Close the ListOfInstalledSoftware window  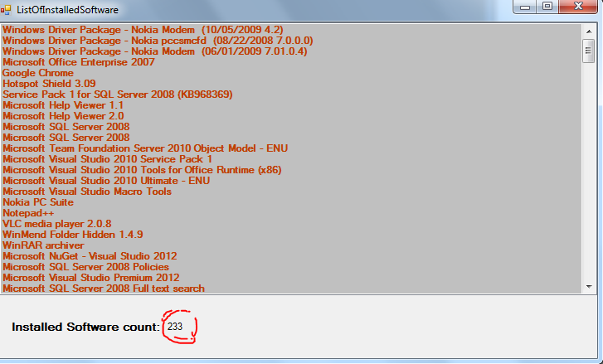point(578,7)
